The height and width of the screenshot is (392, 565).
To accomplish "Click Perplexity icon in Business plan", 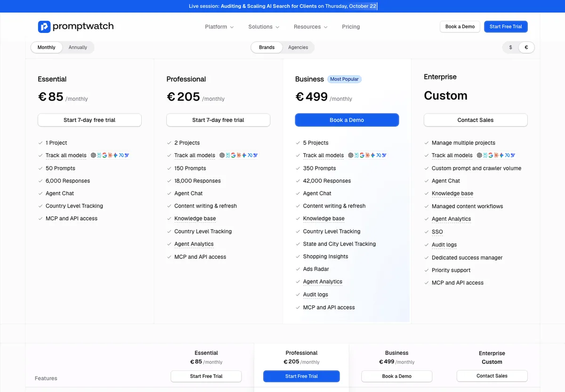I will (356, 155).
